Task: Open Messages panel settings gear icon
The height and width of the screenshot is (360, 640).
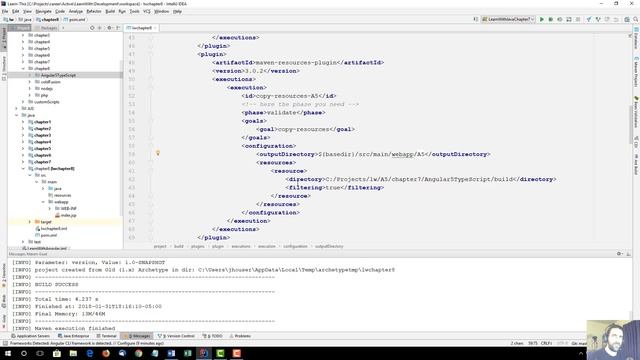Action: point(619,253)
